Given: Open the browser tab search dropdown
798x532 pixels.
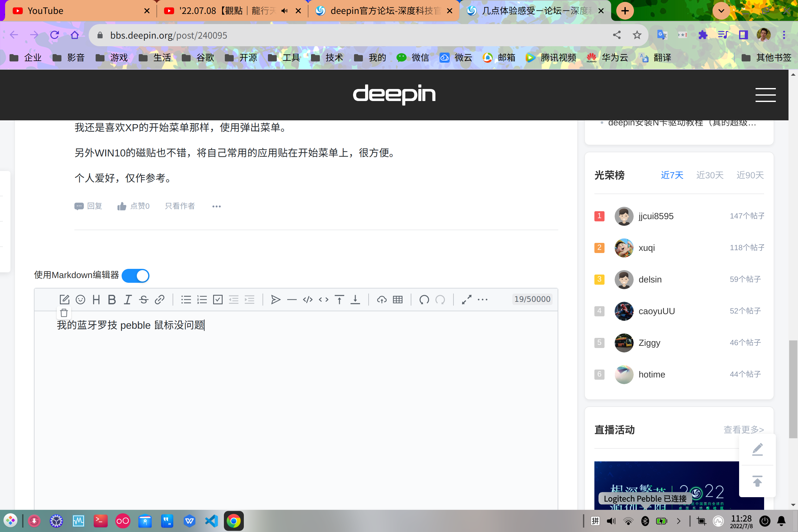Looking at the screenshot, I should click(x=721, y=10).
